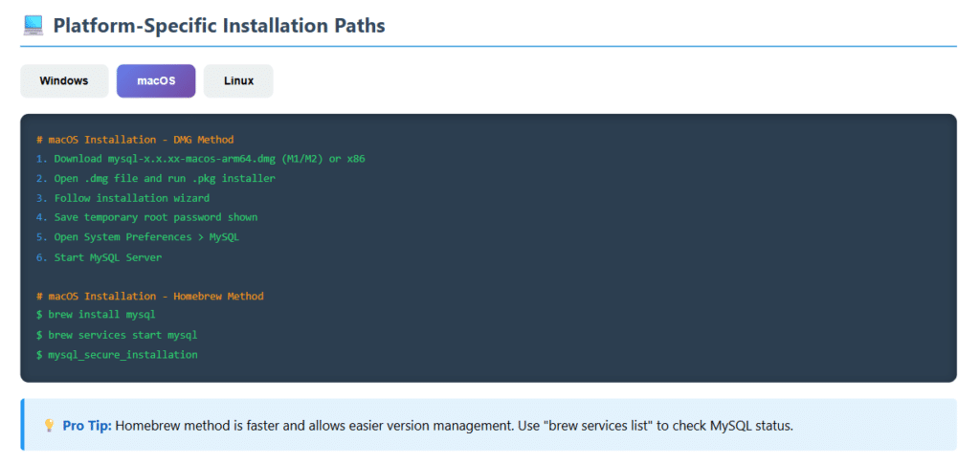Click the "$ brew install mysql" command

coord(96,316)
